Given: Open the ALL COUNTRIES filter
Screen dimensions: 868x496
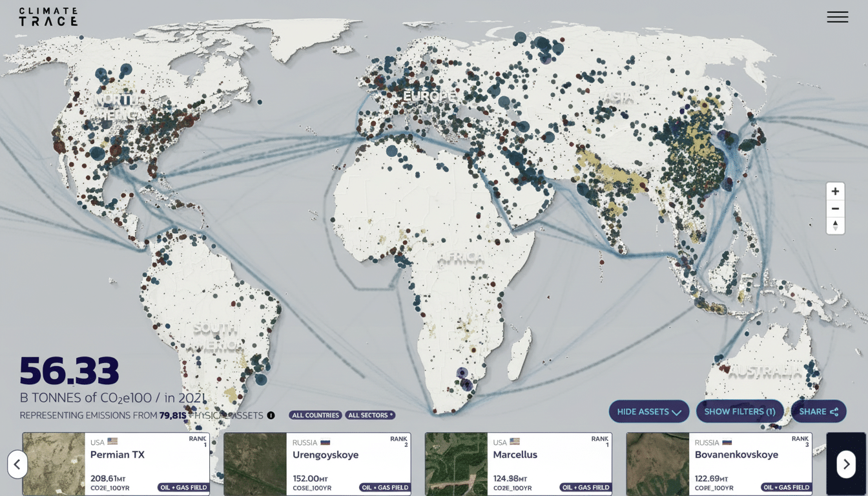Looking at the screenshot, I should point(315,415).
